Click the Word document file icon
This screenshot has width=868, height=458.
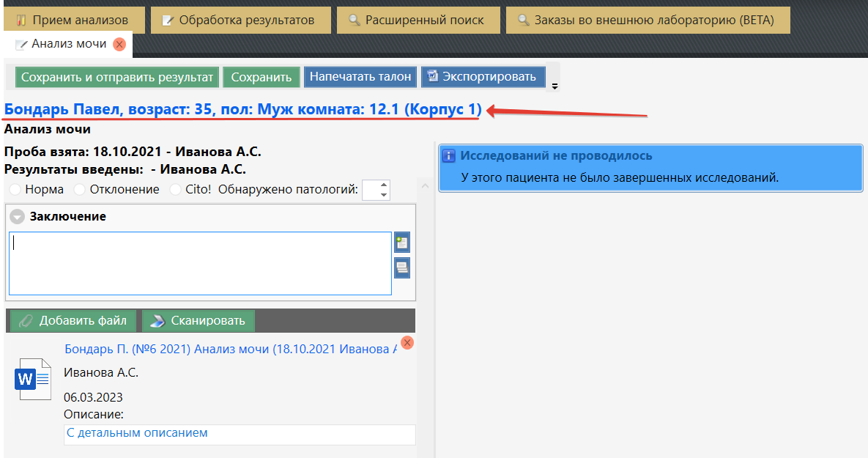click(34, 379)
